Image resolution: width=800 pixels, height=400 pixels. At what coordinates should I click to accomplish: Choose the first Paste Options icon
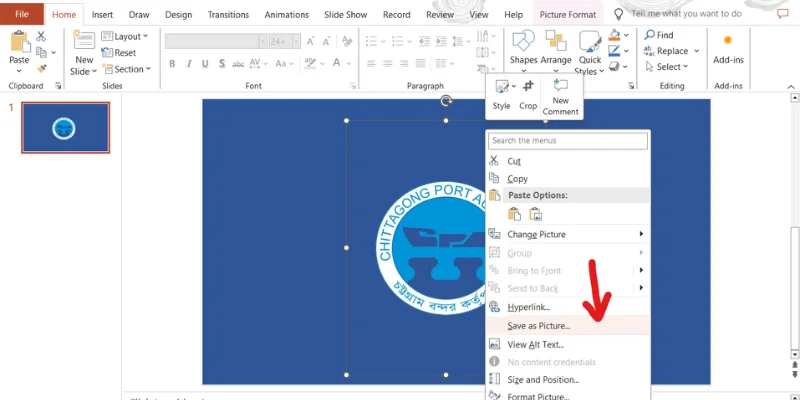click(514, 214)
